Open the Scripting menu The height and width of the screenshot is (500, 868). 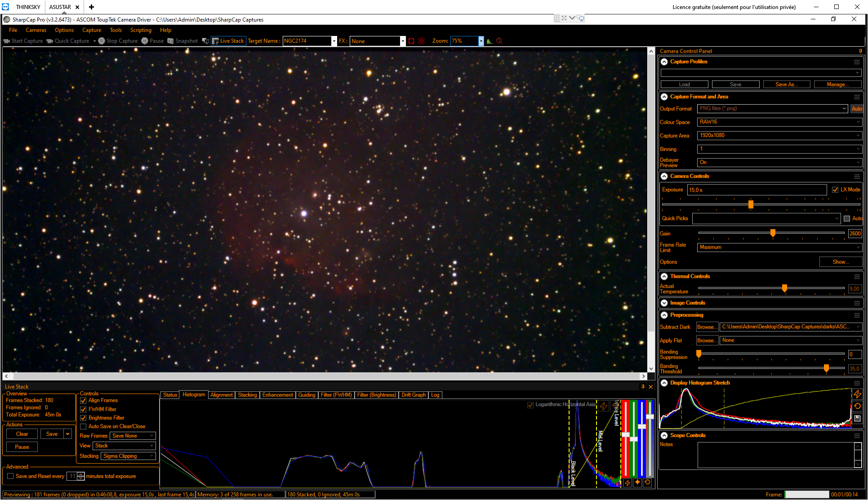141,30
